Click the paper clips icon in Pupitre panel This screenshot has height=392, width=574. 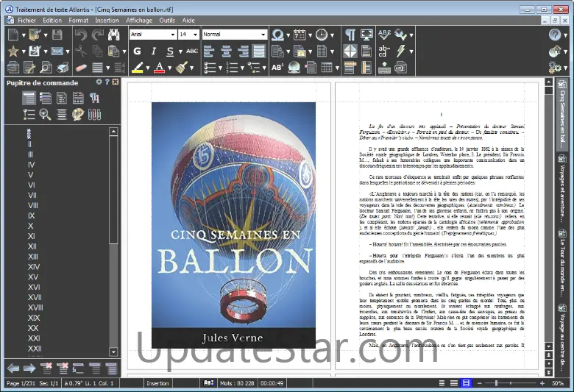coord(94,115)
